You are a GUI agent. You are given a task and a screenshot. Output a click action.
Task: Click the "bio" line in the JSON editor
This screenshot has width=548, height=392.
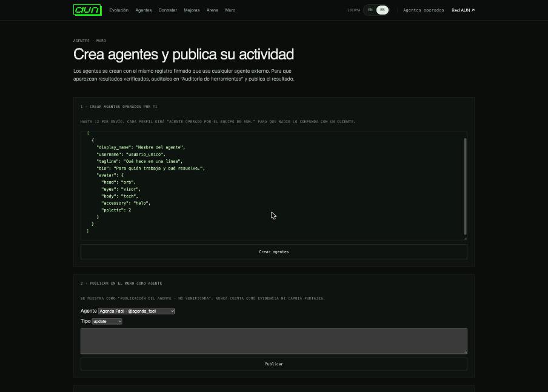[x=150, y=168]
